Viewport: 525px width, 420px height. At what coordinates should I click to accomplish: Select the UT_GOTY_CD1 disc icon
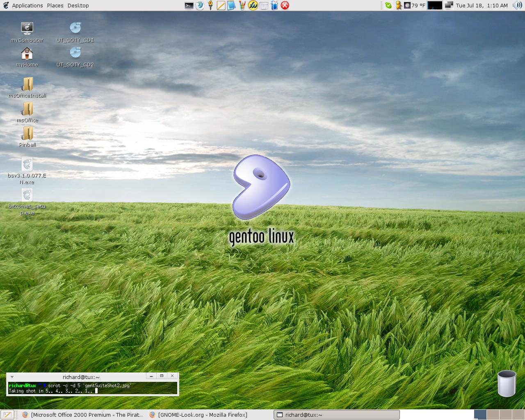click(x=75, y=32)
